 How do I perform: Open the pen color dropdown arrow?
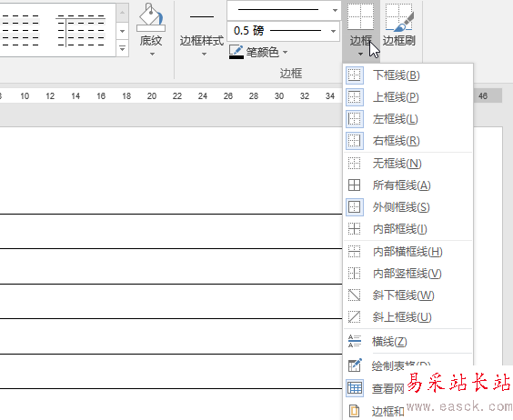[x=286, y=52]
